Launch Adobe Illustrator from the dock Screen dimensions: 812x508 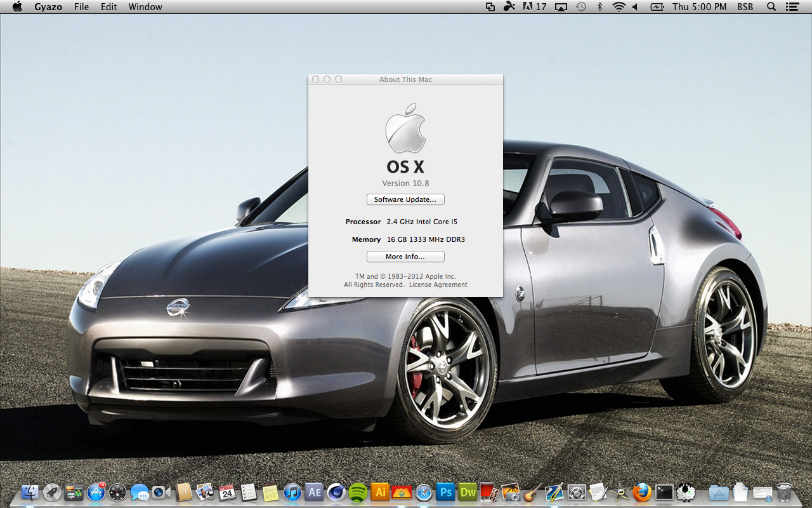pos(380,491)
